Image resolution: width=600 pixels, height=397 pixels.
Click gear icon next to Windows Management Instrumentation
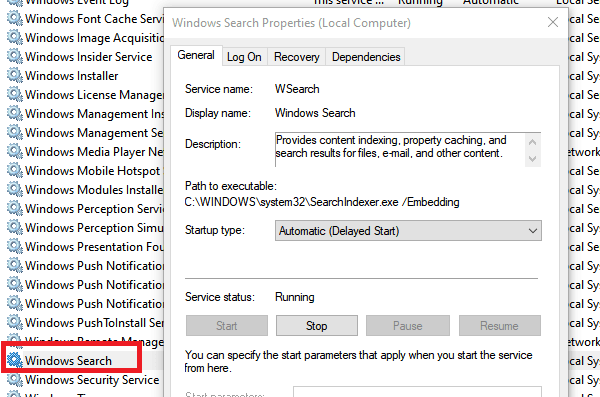[15, 113]
